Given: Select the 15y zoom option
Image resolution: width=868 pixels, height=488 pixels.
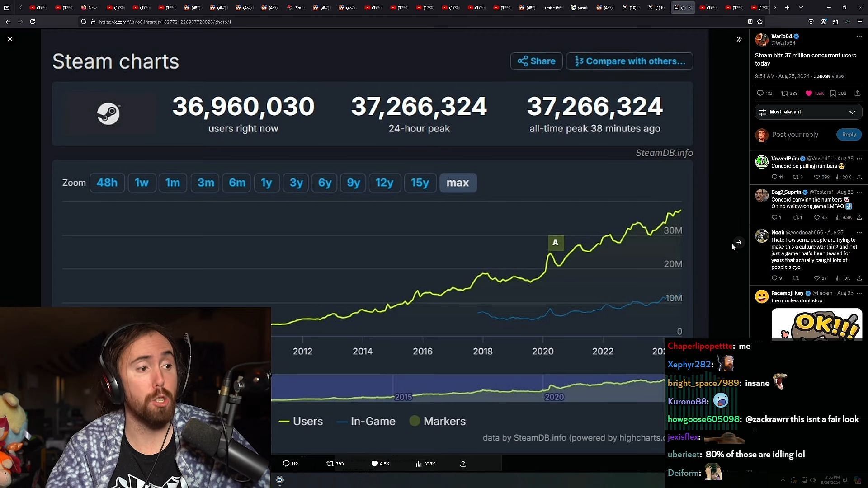Looking at the screenshot, I should pos(420,183).
